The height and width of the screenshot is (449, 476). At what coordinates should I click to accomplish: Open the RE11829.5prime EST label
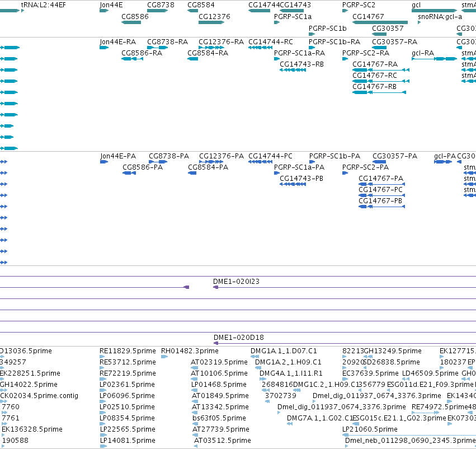[128, 351]
